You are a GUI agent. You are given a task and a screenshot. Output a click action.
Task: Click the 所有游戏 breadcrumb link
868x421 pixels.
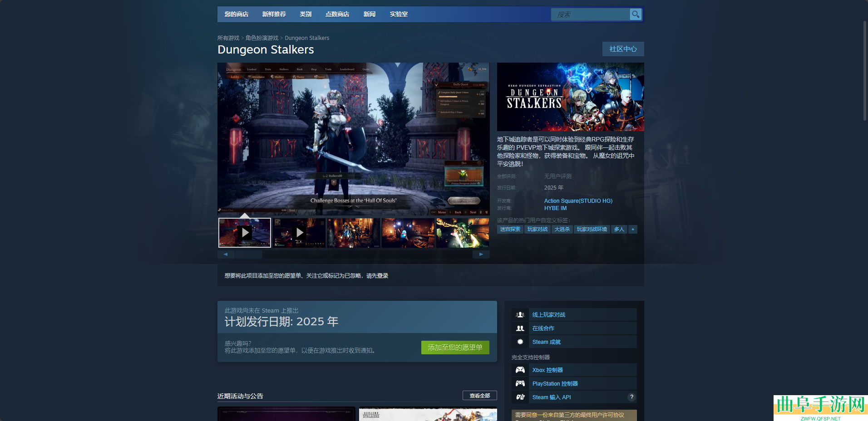coord(228,38)
